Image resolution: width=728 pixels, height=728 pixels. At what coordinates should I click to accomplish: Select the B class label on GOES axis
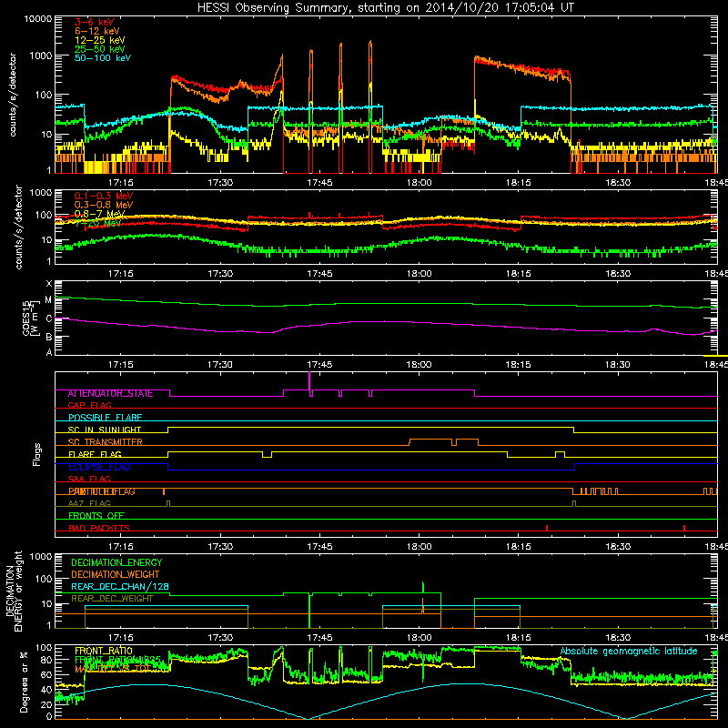(x=49, y=337)
